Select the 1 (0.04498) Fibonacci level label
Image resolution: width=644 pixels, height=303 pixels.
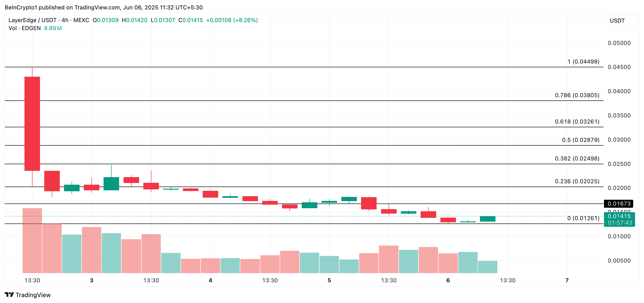click(583, 62)
